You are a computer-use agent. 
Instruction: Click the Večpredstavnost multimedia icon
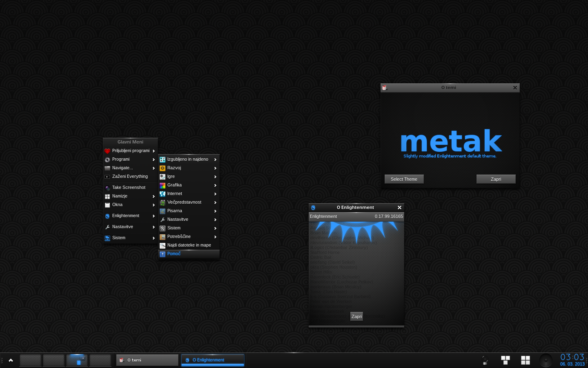point(163,202)
